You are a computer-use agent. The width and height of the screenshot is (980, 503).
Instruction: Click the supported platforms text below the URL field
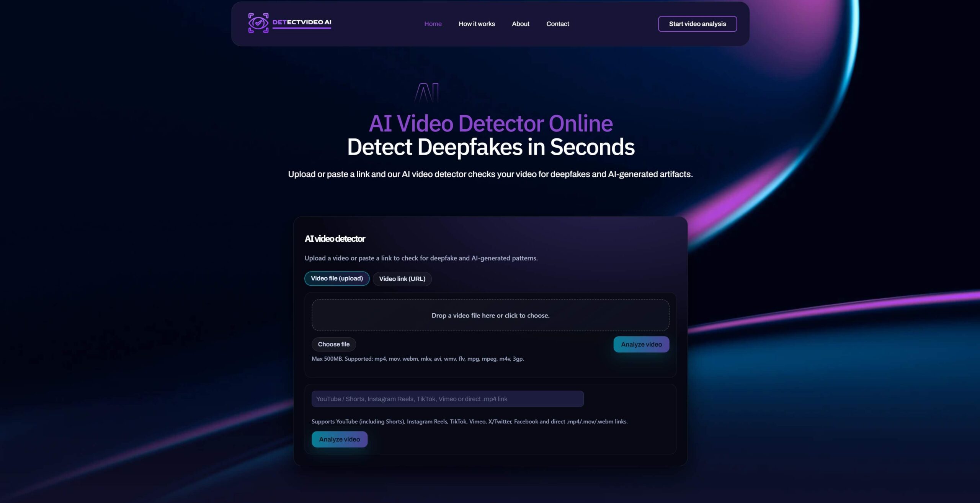470,421
